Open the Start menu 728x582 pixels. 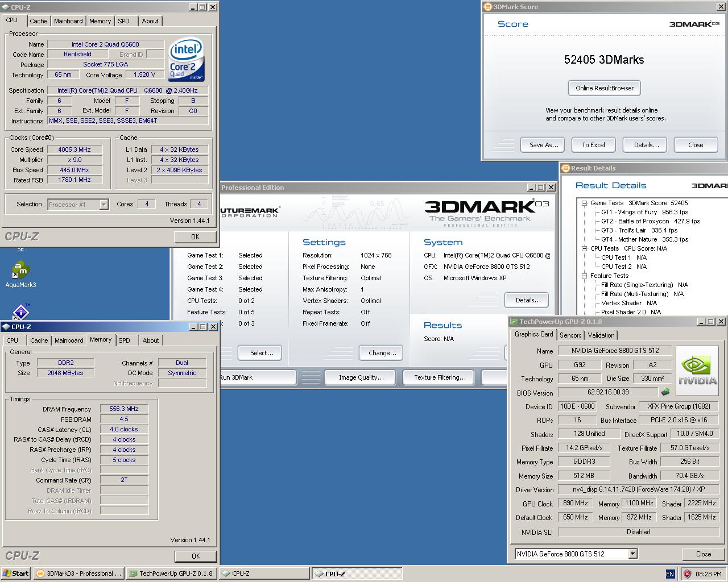16,573
